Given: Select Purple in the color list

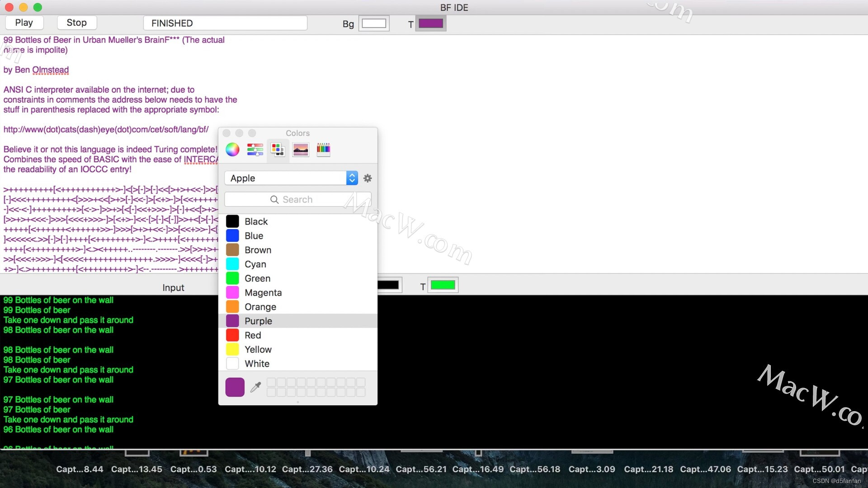Looking at the screenshot, I should pyautogui.click(x=258, y=321).
